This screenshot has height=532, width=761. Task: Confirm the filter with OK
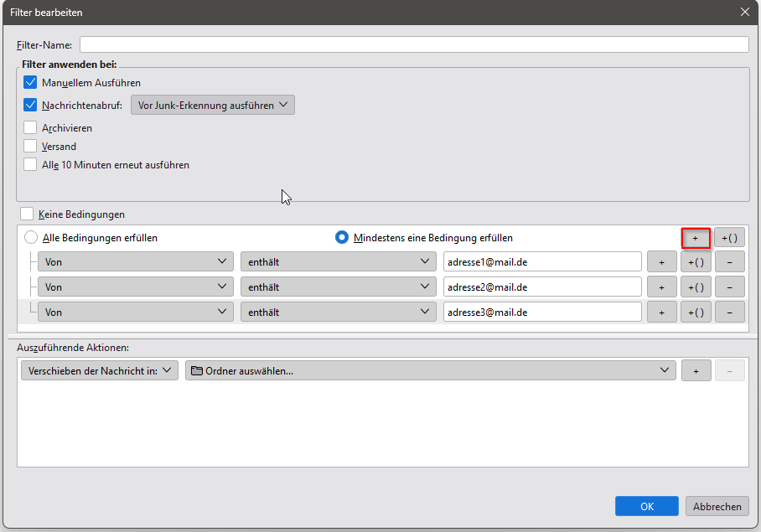[x=646, y=506]
